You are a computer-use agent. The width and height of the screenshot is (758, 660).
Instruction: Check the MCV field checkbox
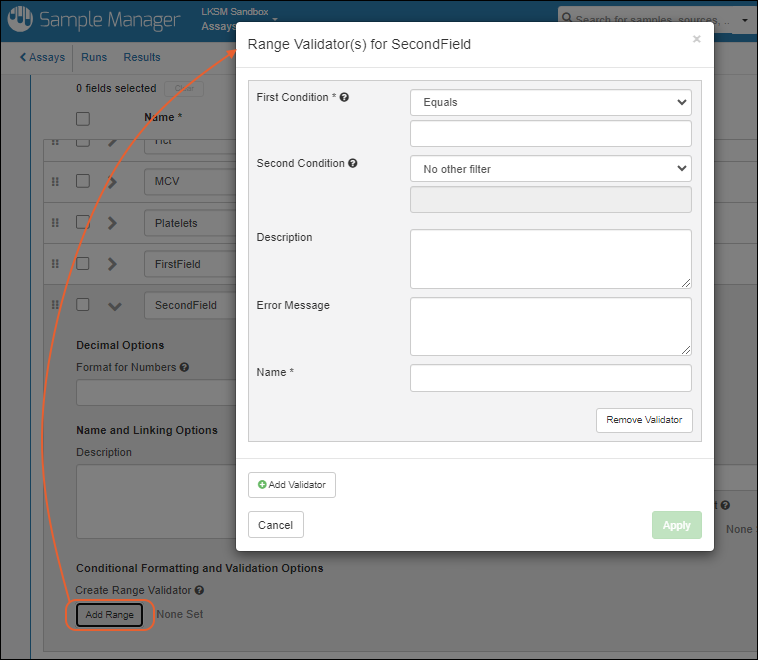83,182
